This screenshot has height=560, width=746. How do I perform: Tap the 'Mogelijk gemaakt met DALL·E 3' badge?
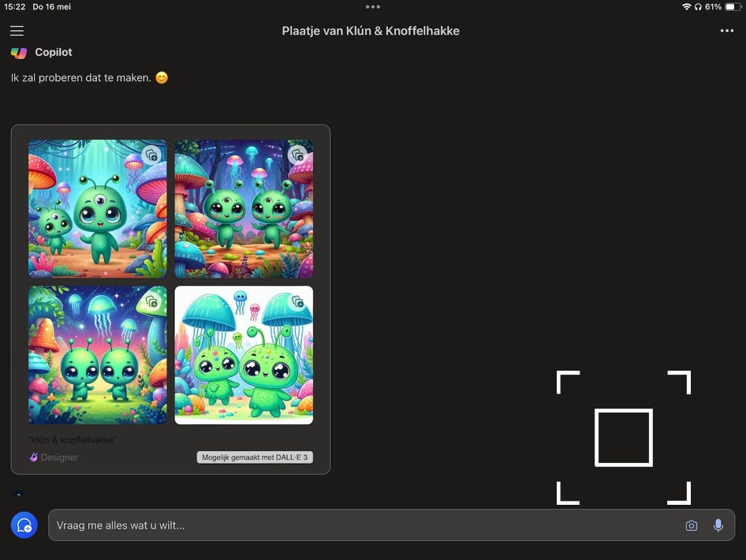(255, 457)
